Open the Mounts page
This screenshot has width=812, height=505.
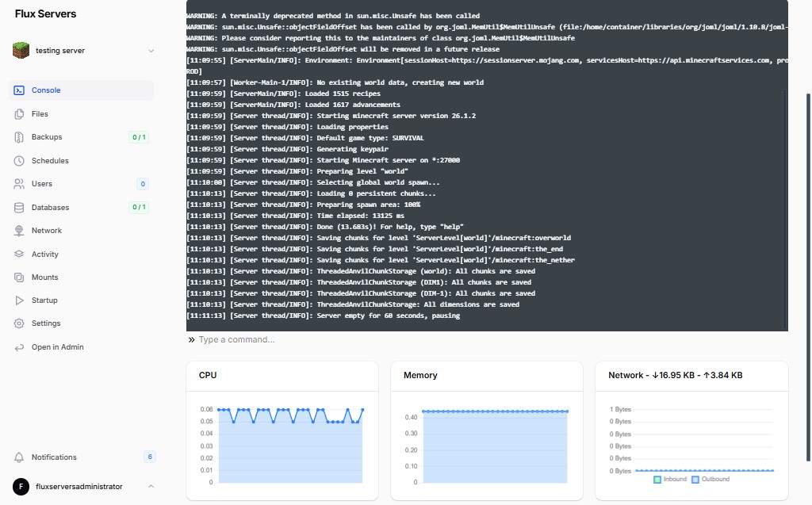tap(82, 277)
